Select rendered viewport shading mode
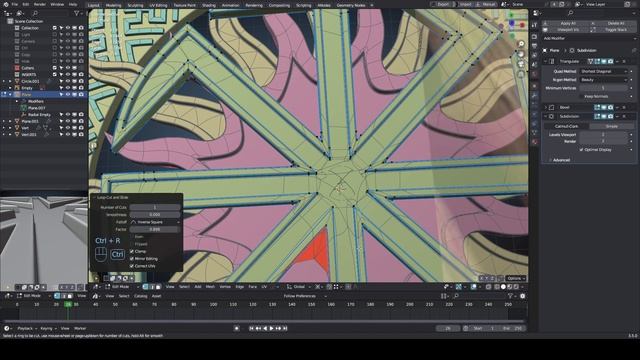 517,287
